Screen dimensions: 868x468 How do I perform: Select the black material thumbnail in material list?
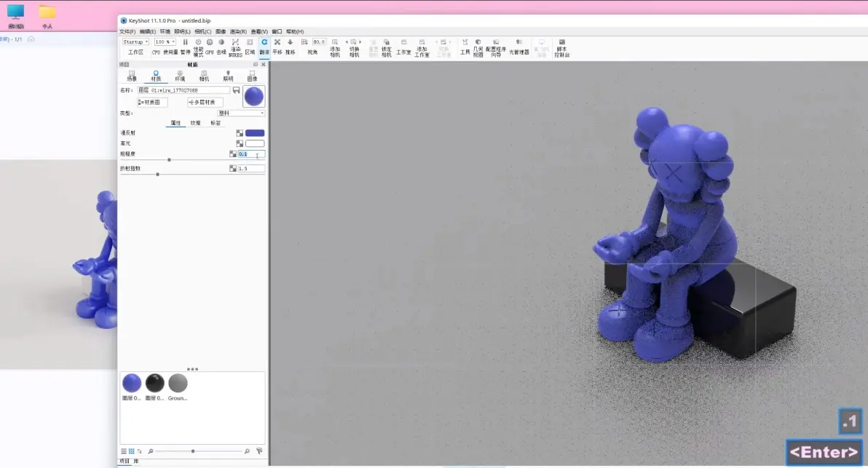(x=155, y=383)
